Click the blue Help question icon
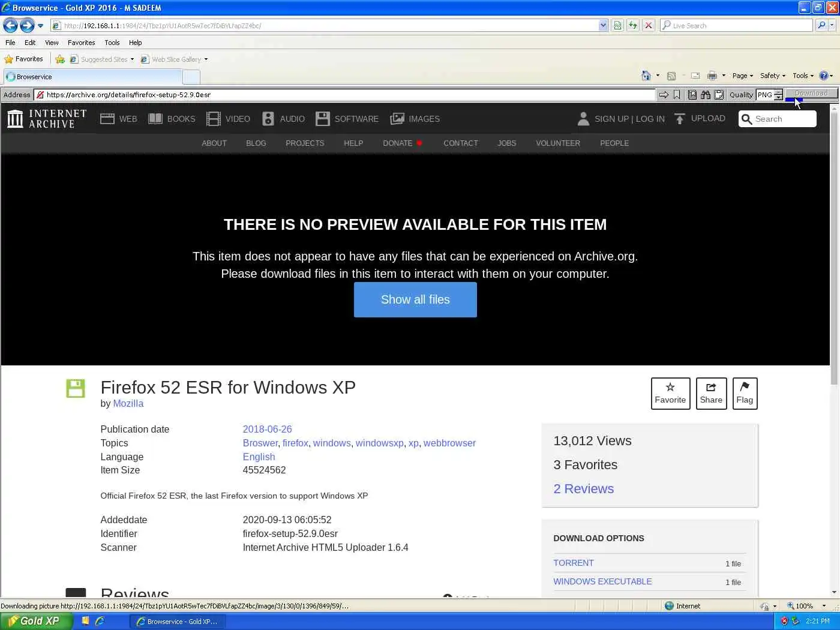 click(x=824, y=76)
